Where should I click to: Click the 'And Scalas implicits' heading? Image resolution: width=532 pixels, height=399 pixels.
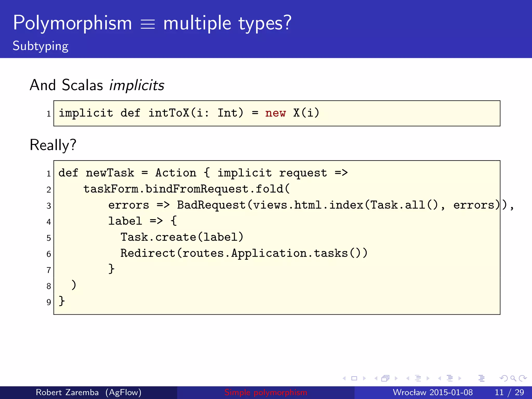coord(97,85)
